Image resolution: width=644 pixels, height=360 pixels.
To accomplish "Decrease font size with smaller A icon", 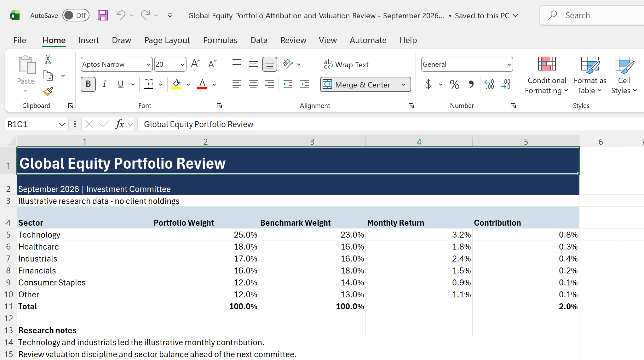I will (x=212, y=64).
